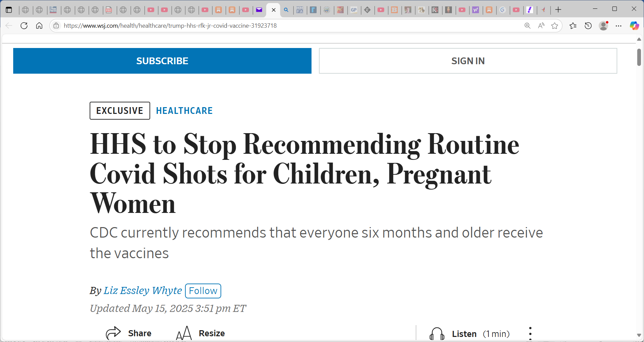Click the Updated May 15, 2025 timestamp
Screen dimensions: 644x342
(x=168, y=308)
